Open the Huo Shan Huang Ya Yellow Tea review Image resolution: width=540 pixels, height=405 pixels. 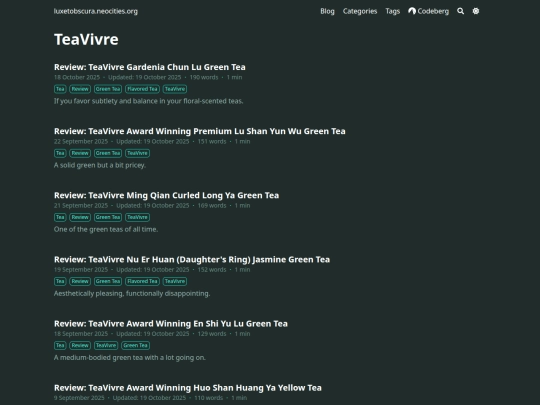coord(188,388)
